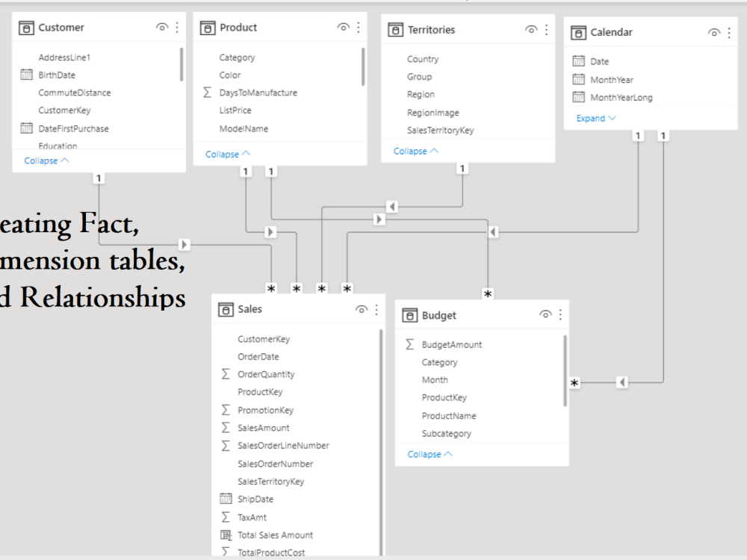Collapse the Budget table card
The width and height of the screenshot is (747, 560).
430,454
